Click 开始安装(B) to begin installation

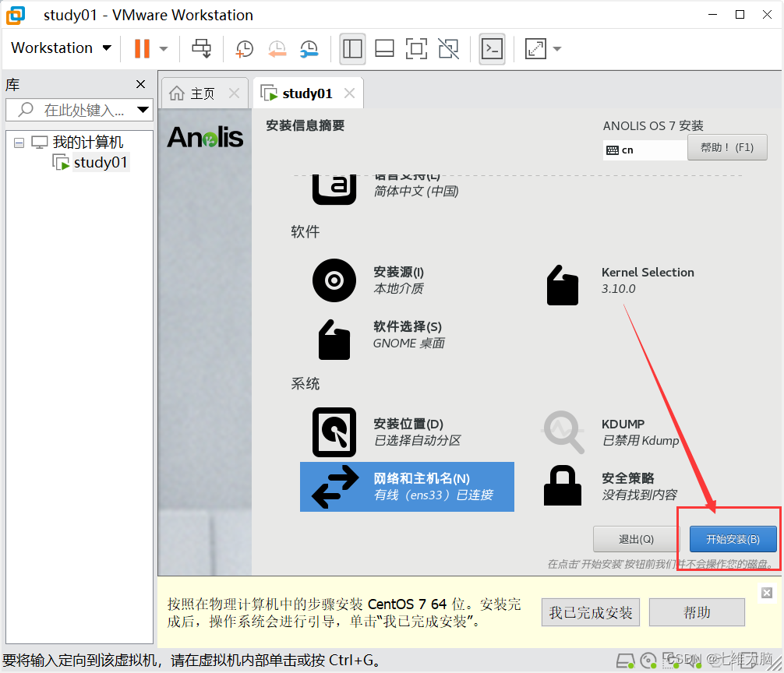733,539
